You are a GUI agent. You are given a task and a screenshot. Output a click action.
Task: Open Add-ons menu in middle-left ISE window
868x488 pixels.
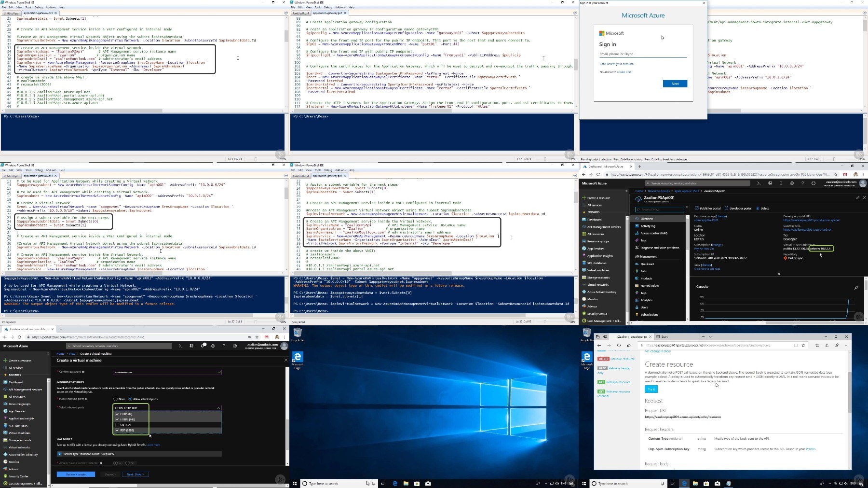click(51, 170)
